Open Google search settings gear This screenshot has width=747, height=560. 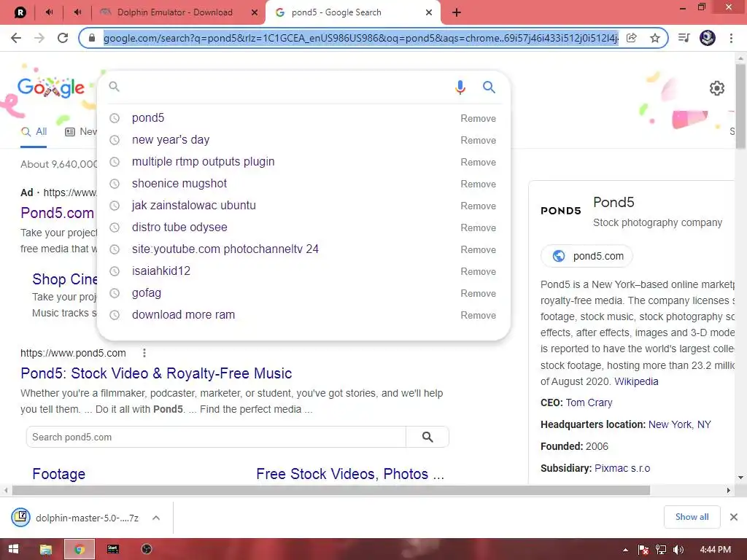717,88
